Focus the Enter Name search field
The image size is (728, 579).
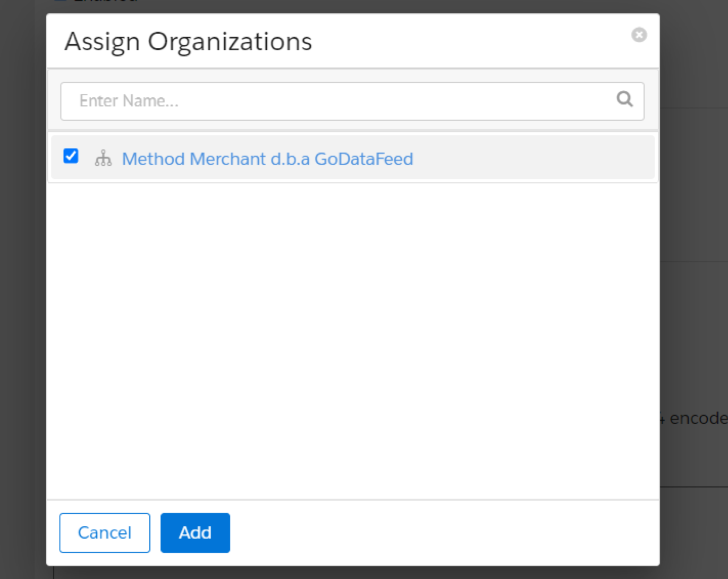352,101
